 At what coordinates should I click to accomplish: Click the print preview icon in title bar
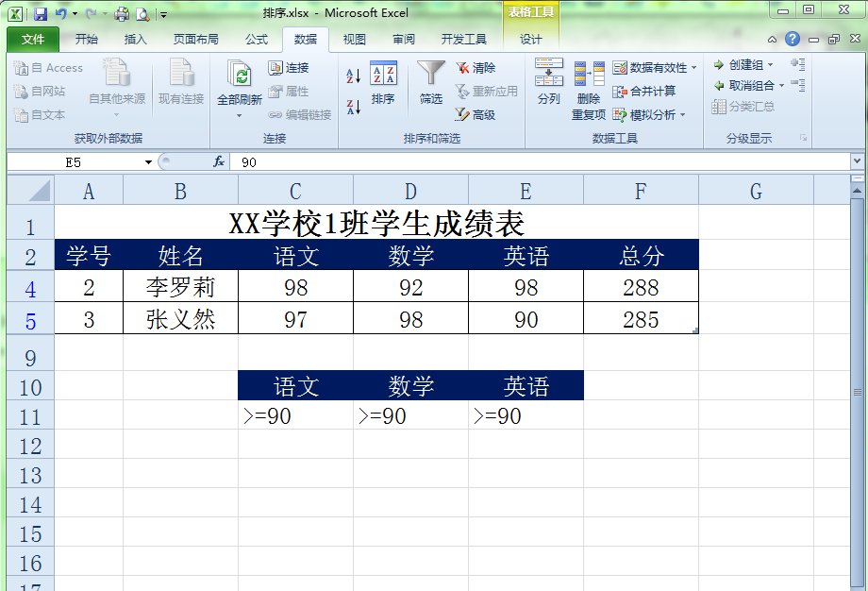(x=142, y=14)
